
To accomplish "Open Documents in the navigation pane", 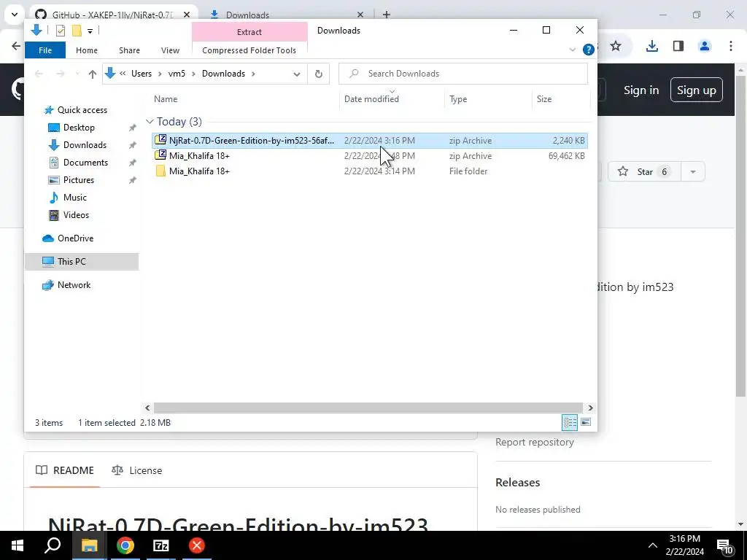I will point(85,163).
